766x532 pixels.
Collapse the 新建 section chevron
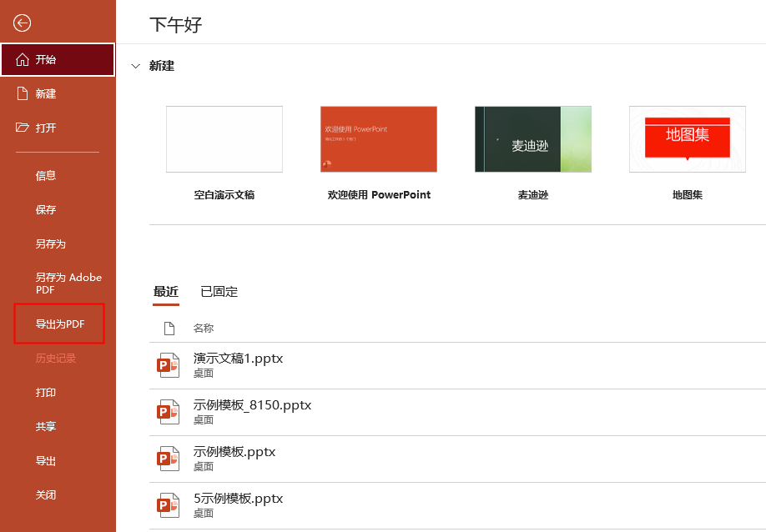(136, 66)
